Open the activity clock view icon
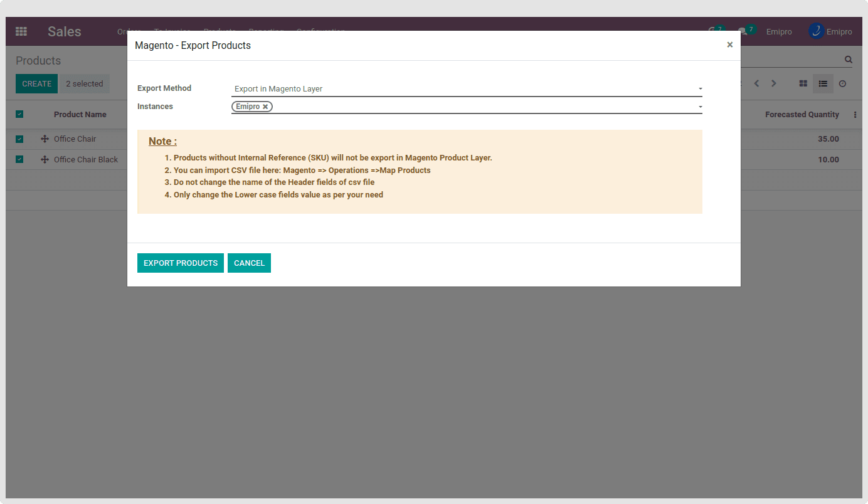Viewport: 868px width, 504px height. pos(842,83)
